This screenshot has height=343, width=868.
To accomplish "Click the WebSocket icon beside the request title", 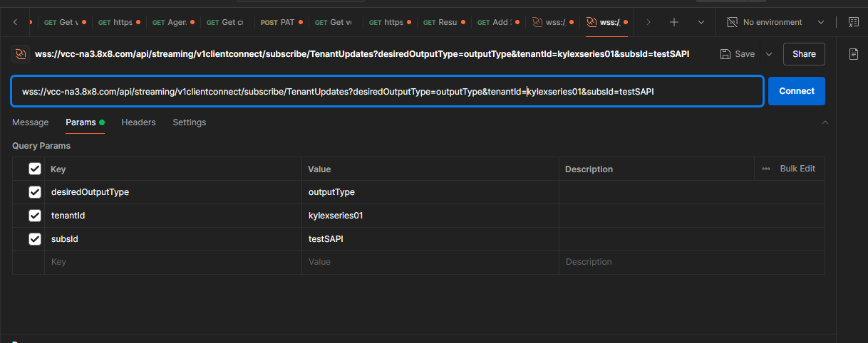I will (21, 54).
